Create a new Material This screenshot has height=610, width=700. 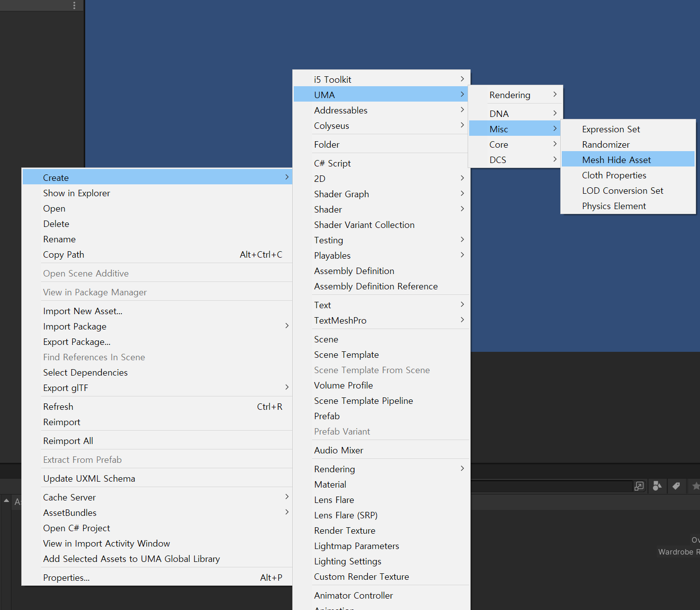pyautogui.click(x=381, y=484)
